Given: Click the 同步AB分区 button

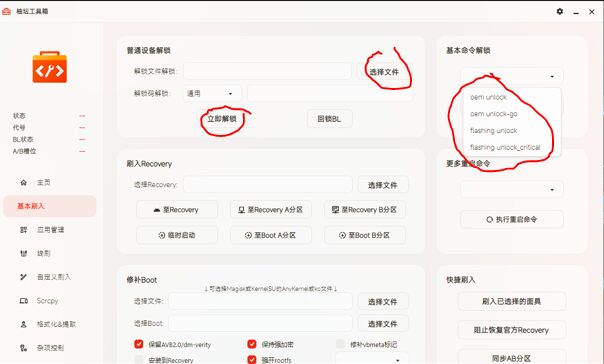Looking at the screenshot, I should pyautogui.click(x=512, y=358).
